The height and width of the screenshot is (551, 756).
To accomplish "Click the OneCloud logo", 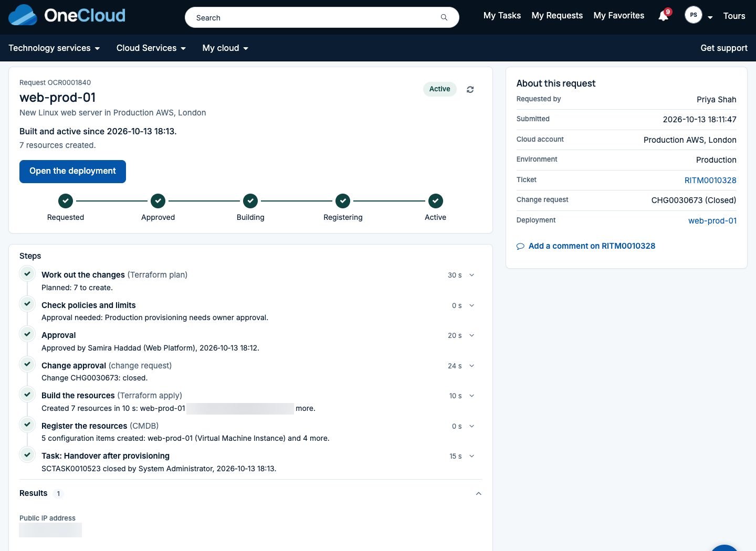I will coord(67,16).
